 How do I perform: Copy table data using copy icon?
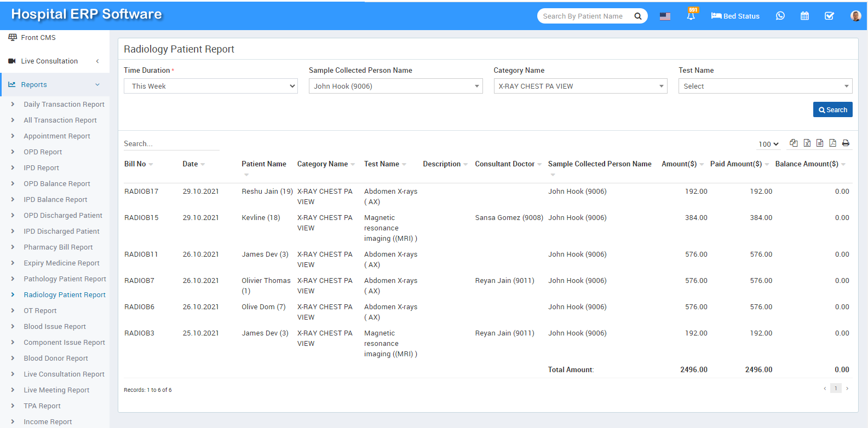pyautogui.click(x=794, y=143)
